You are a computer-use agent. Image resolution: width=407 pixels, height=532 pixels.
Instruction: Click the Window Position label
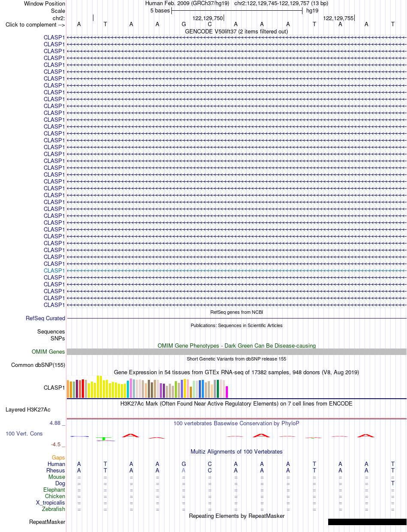tap(45, 4)
